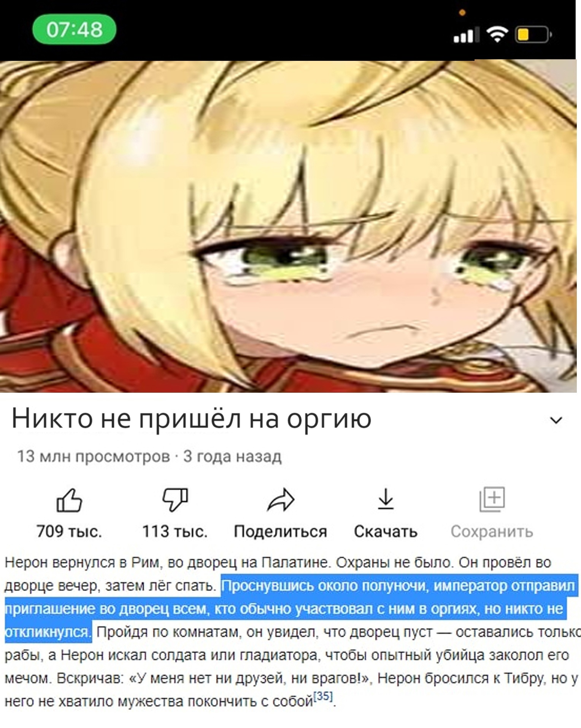Open footnote reference 35

point(324,696)
